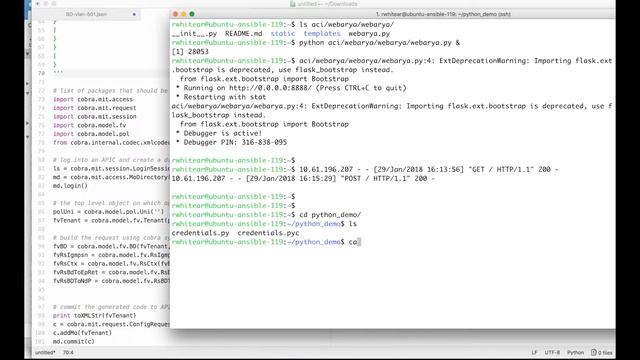Screen dimensions: 640x360
Task: Close the ssh terminal window
Action: pyautogui.click(x=176, y=14)
